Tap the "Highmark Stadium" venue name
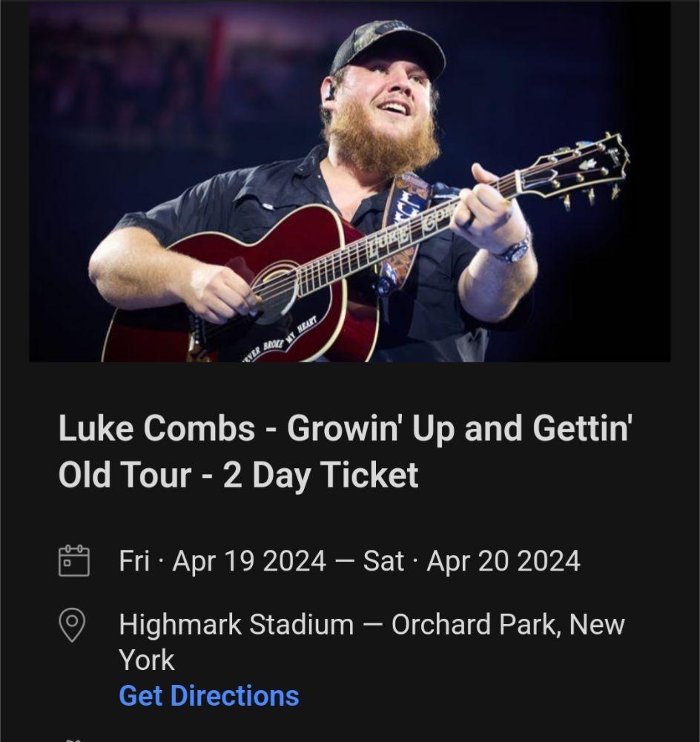This screenshot has height=742, width=700. 236,625
